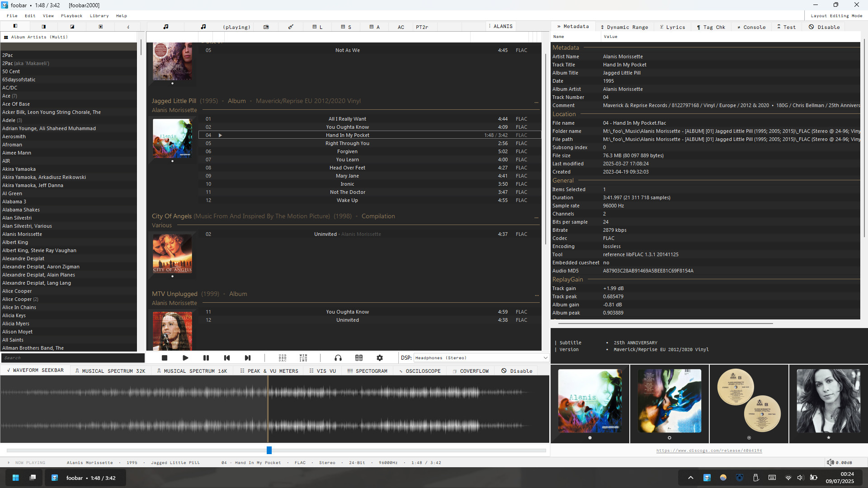This screenshot has width=868, height=488.
Task: Switch to the Coverflow tab
Action: point(471,371)
